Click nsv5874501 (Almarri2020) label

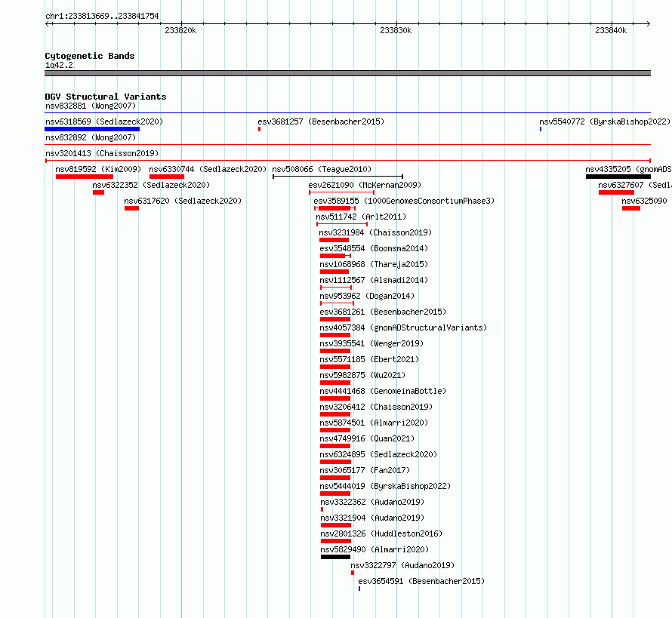pos(374,423)
